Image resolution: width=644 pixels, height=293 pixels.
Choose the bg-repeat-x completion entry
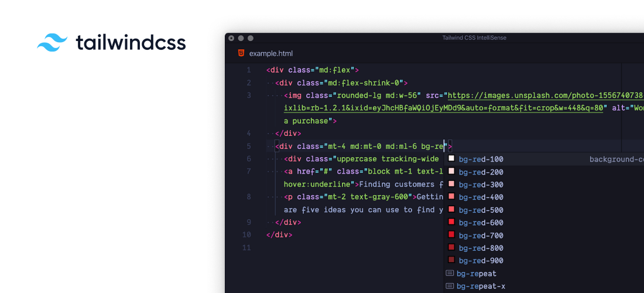point(544,286)
